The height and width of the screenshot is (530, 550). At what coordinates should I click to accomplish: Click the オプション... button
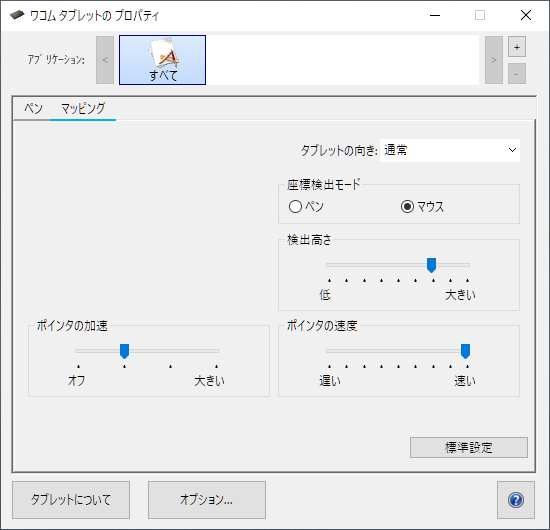[x=207, y=500]
